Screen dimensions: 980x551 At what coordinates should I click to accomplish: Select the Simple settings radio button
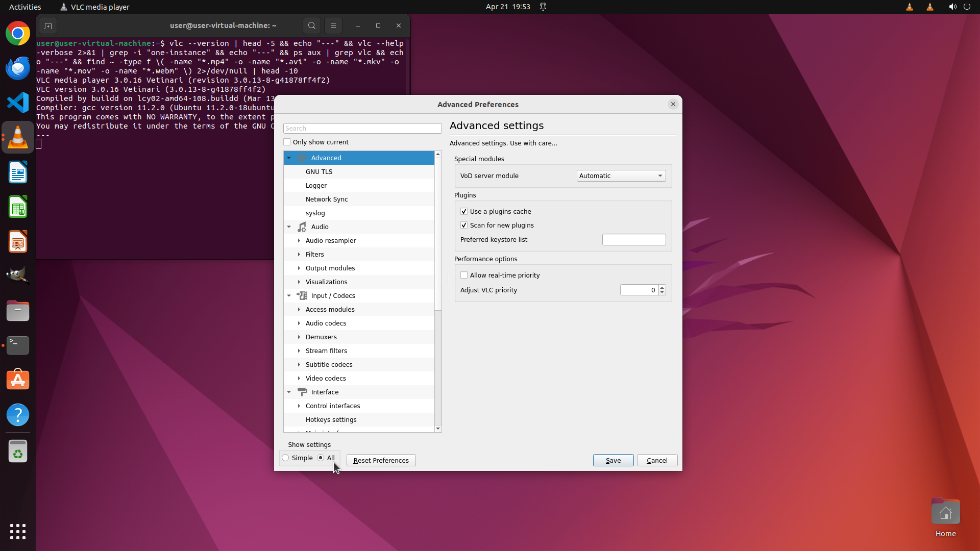point(286,458)
